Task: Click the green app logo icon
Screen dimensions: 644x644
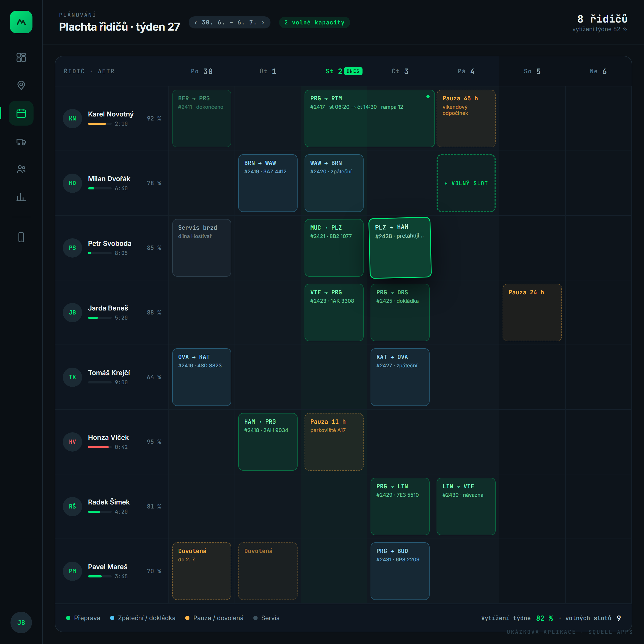Action: click(x=21, y=22)
